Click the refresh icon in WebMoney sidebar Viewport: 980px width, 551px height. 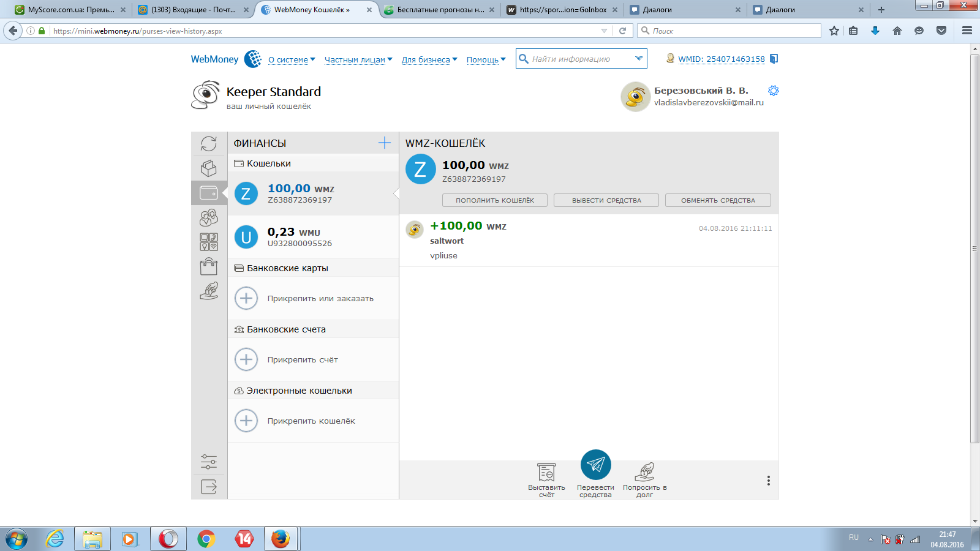tap(209, 143)
